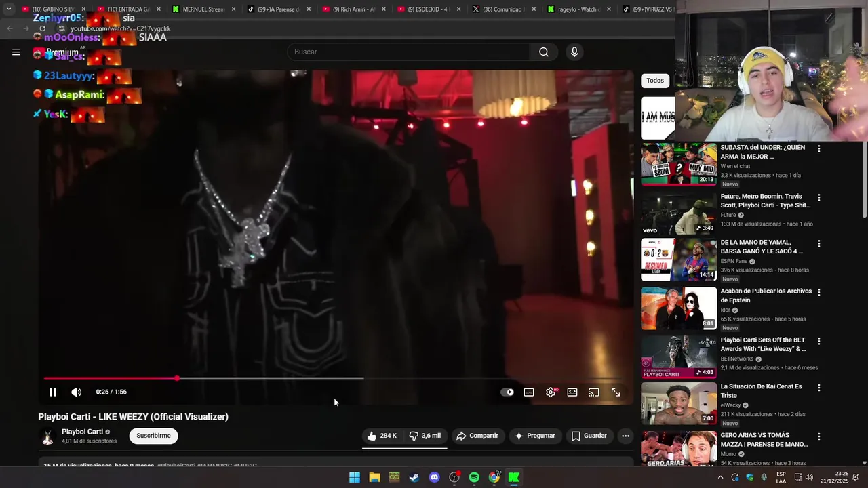Image resolution: width=868 pixels, height=488 pixels.
Task: Open File Explorer from taskbar
Action: coord(374,477)
